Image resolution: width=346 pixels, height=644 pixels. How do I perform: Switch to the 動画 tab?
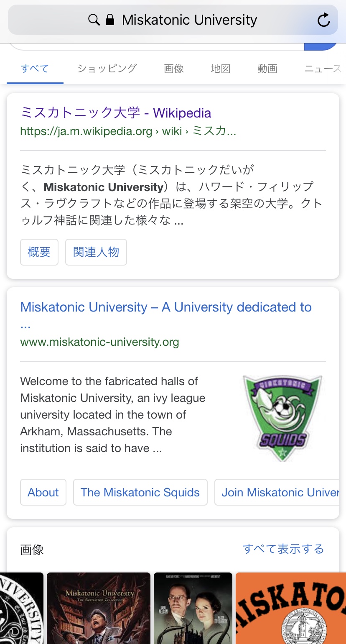click(x=267, y=69)
